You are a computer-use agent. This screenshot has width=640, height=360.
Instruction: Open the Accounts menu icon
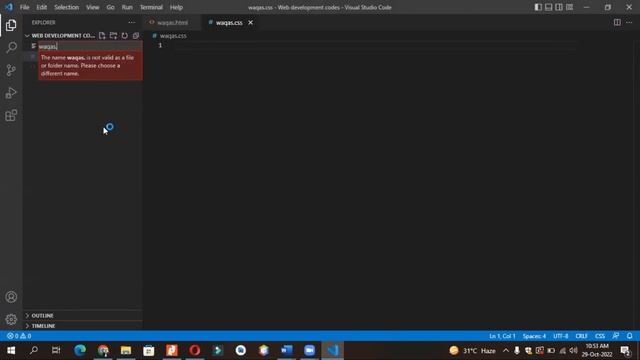(x=11, y=297)
